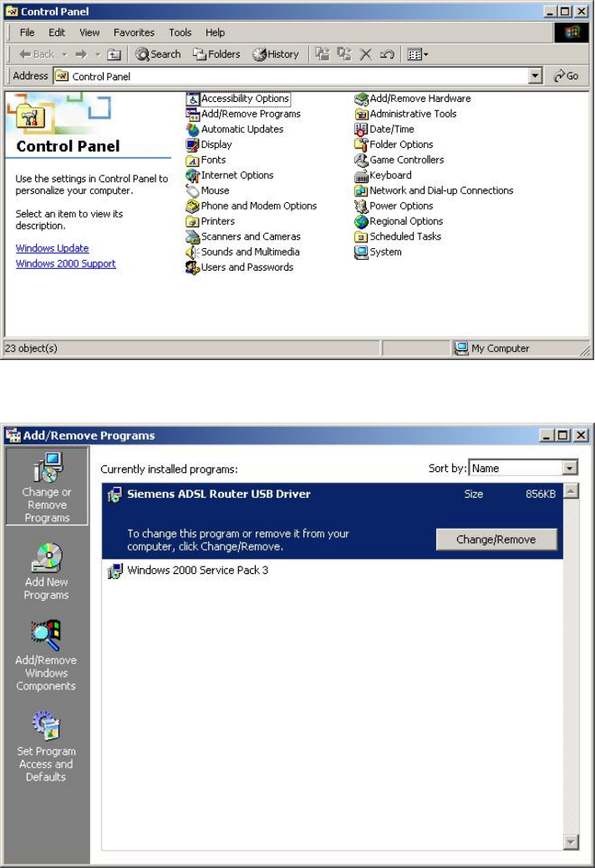Image resolution: width=595 pixels, height=868 pixels.
Task: Expand the Address bar dropdown
Action: (x=535, y=76)
